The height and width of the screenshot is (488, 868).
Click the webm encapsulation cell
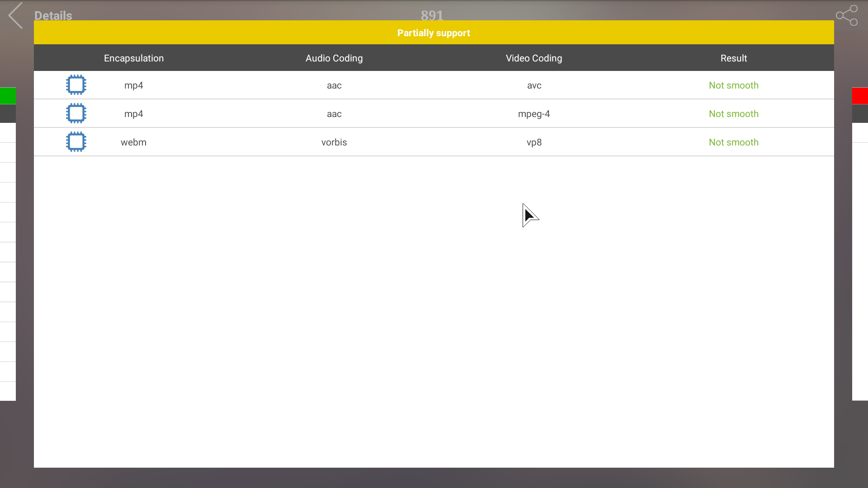(133, 142)
